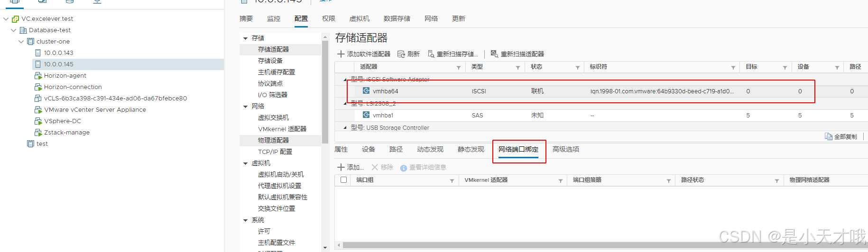Click the plus icon of 添加软件适配器
868x252 pixels.
tap(341, 54)
